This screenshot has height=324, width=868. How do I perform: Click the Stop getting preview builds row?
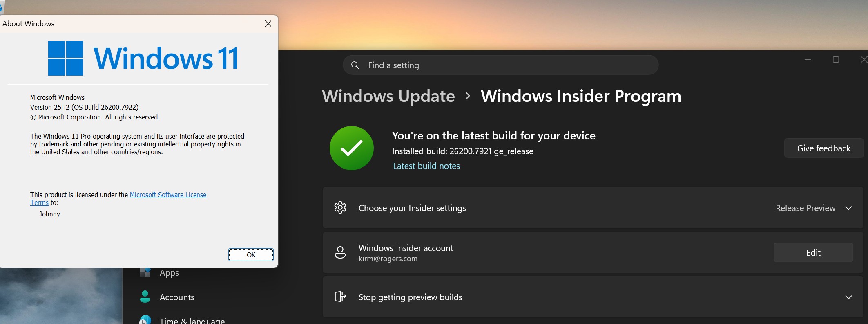pos(593,297)
